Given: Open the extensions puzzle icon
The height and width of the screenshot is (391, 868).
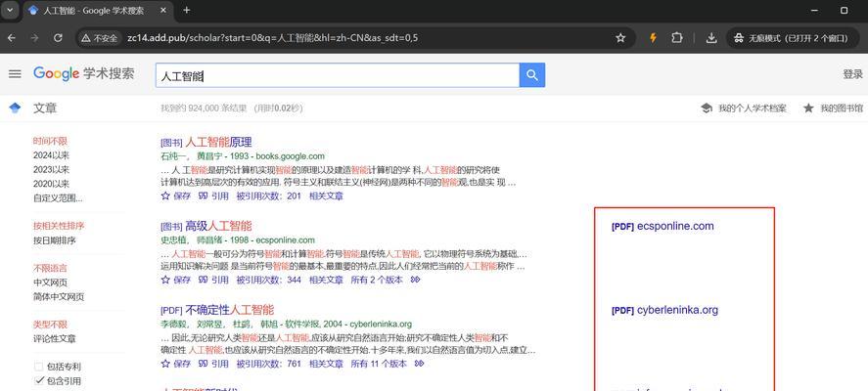Looking at the screenshot, I should pos(676,37).
